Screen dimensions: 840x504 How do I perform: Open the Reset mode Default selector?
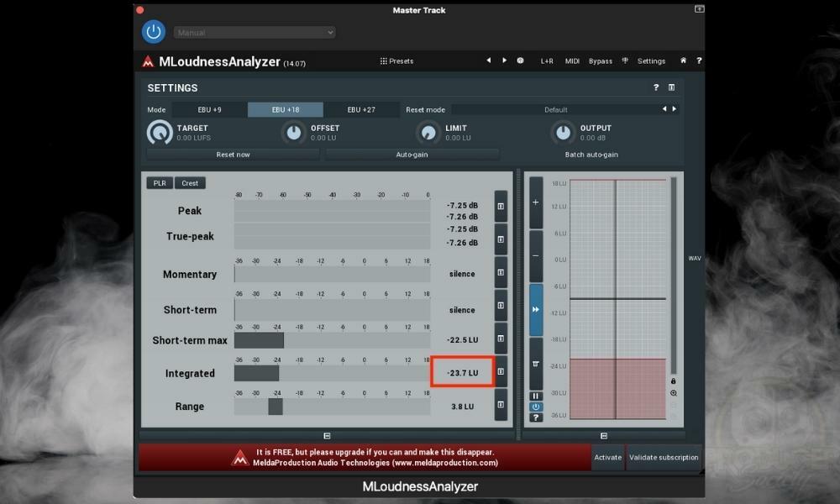point(555,110)
